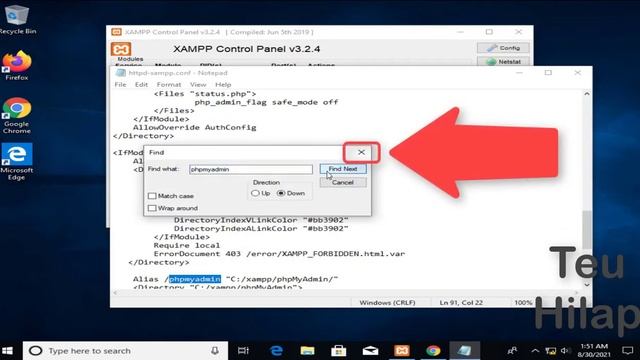Open File Explorer from the taskbar
The height and width of the screenshot is (360, 640).
click(x=307, y=351)
